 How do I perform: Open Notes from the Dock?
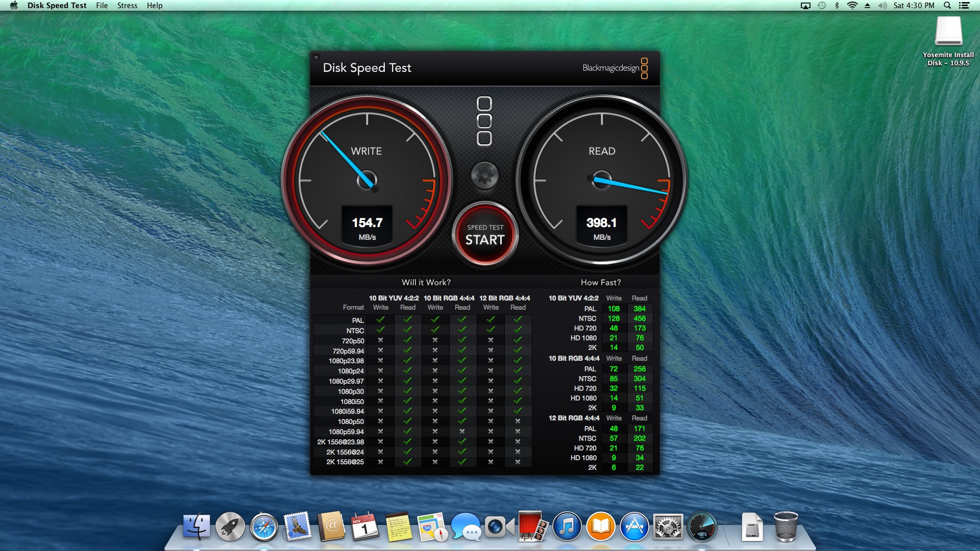(x=398, y=527)
